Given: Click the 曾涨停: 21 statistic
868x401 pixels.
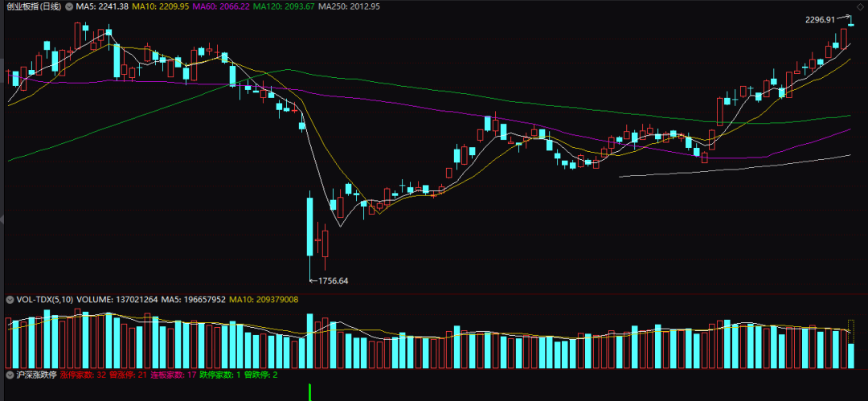Looking at the screenshot, I should (128, 375).
